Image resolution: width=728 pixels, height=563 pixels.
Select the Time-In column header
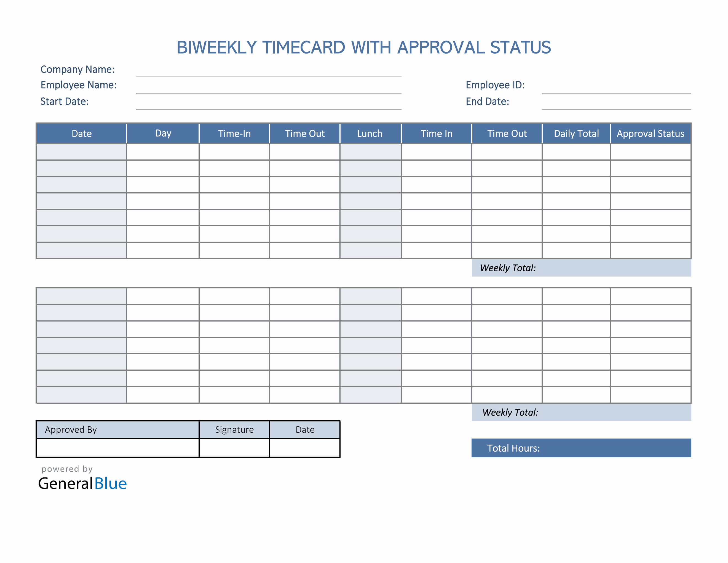[234, 133]
